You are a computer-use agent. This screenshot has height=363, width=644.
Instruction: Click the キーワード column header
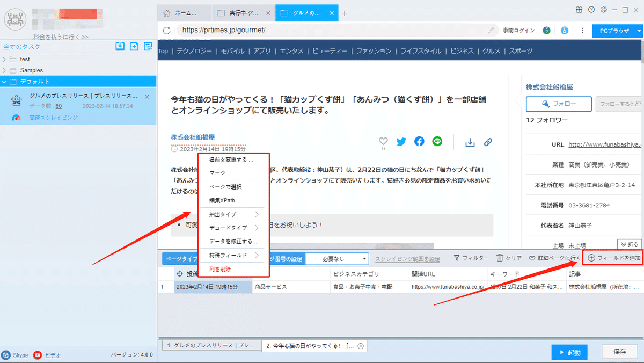click(527, 274)
